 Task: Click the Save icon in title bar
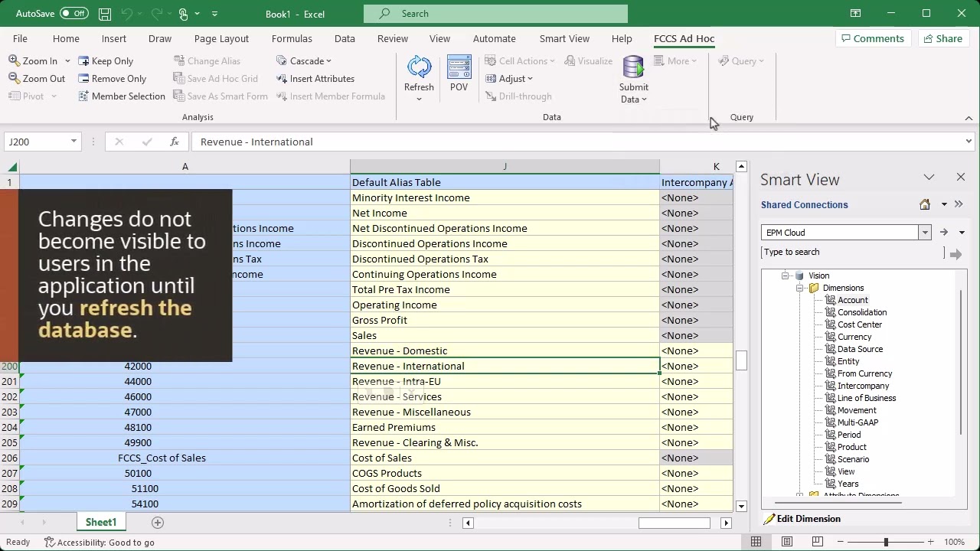[105, 14]
